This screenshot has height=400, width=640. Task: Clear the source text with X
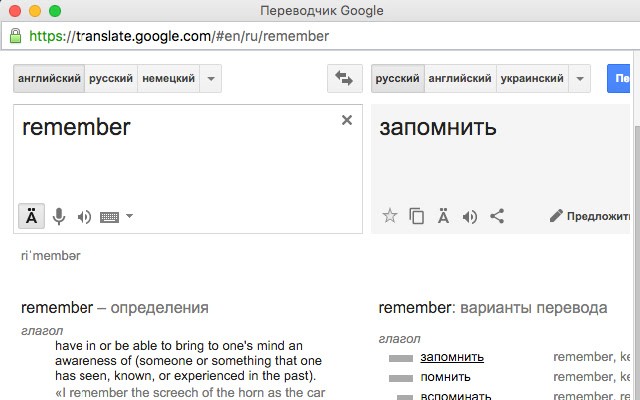347,120
